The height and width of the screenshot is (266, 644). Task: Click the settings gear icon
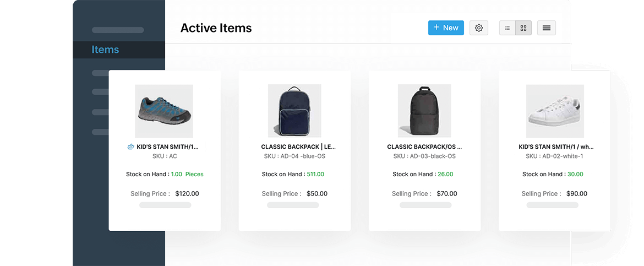pos(479,28)
